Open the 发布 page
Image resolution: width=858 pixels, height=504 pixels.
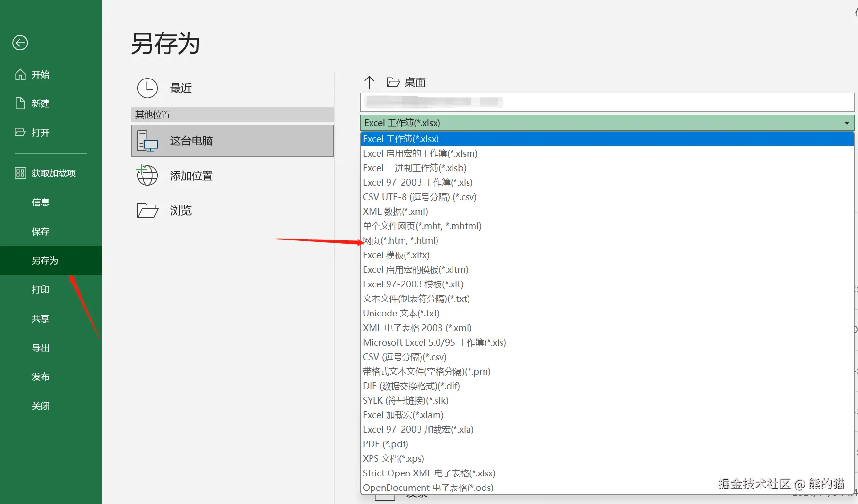[x=51, y=377]
